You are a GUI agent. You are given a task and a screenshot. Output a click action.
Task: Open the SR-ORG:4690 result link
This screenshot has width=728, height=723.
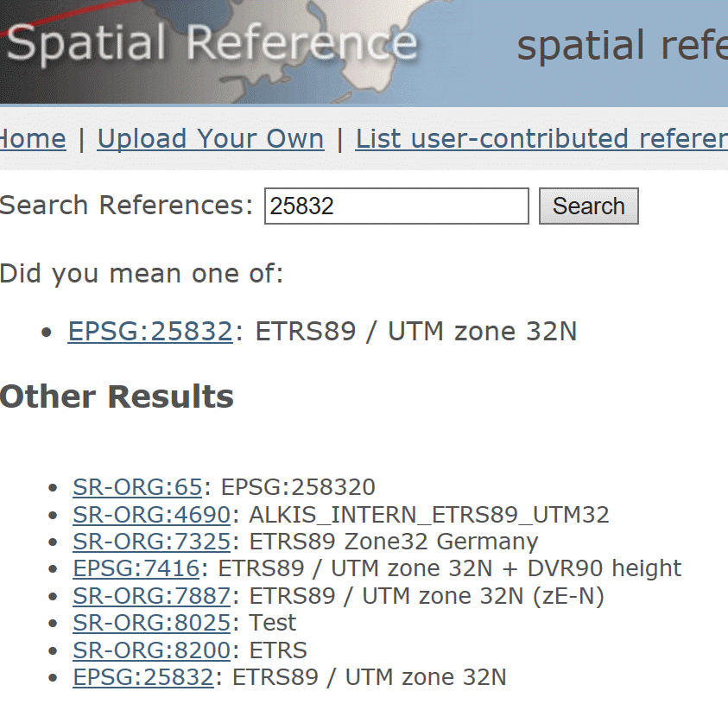click(x=151, y=516)
